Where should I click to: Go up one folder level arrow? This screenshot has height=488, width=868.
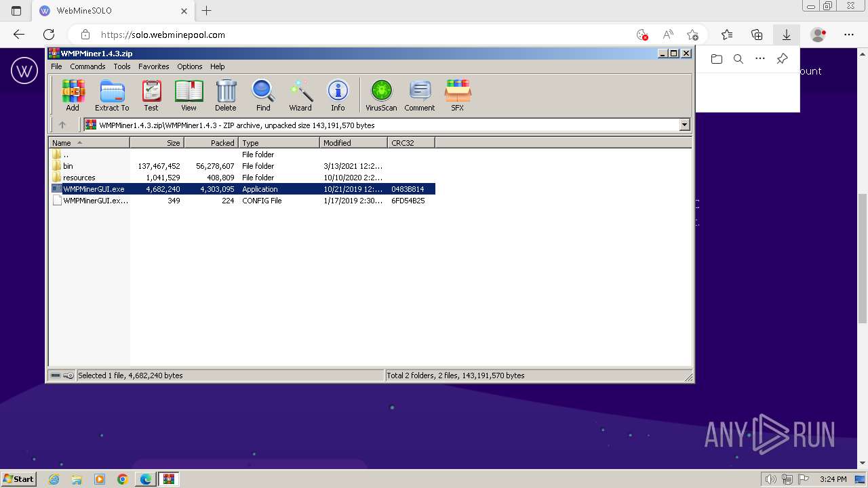[62, 125]
